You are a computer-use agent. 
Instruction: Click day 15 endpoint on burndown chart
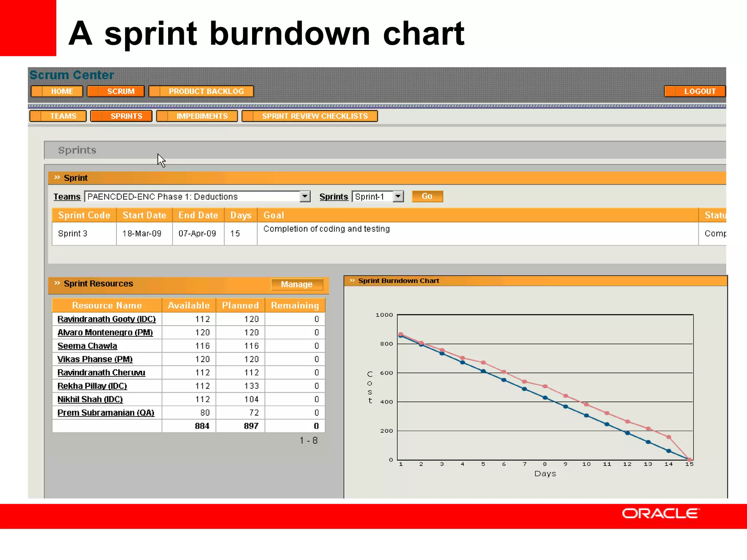click(x=689, y=459)
